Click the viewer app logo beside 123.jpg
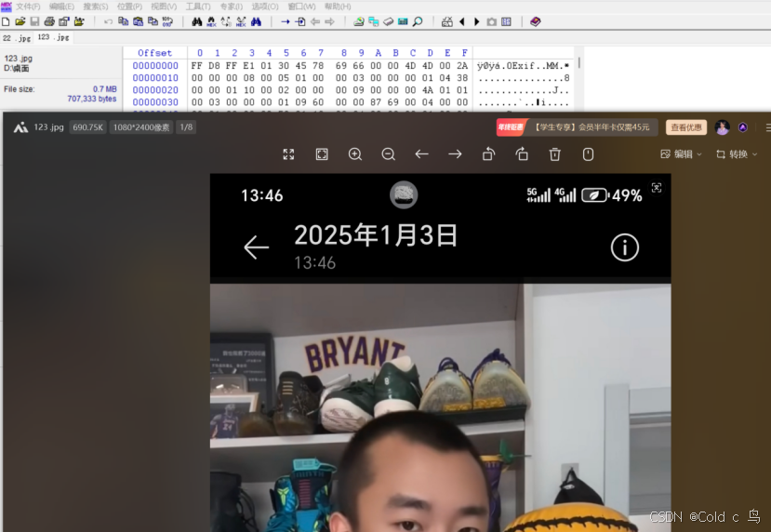771x532 pixels. [x=20, y=127]
